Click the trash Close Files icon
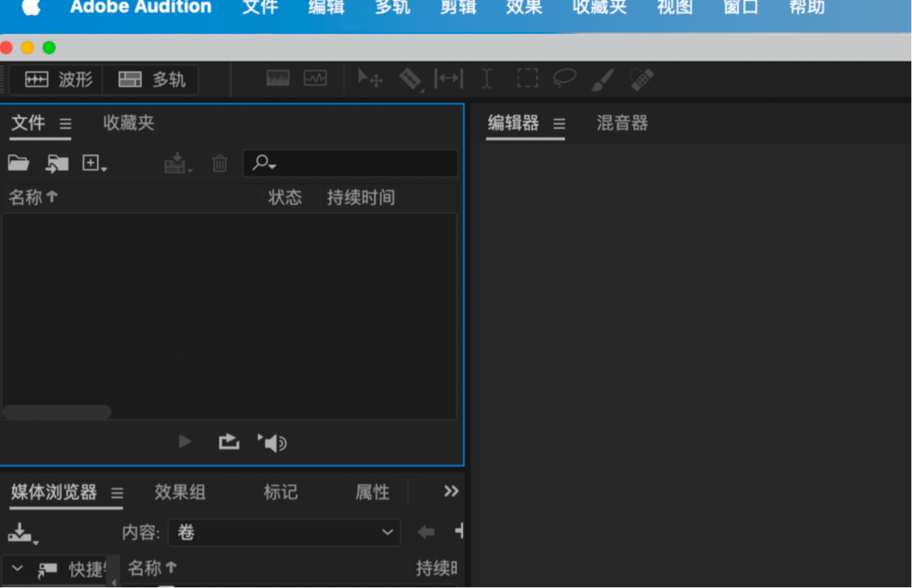Screen dimensions: 912x588 219,163
